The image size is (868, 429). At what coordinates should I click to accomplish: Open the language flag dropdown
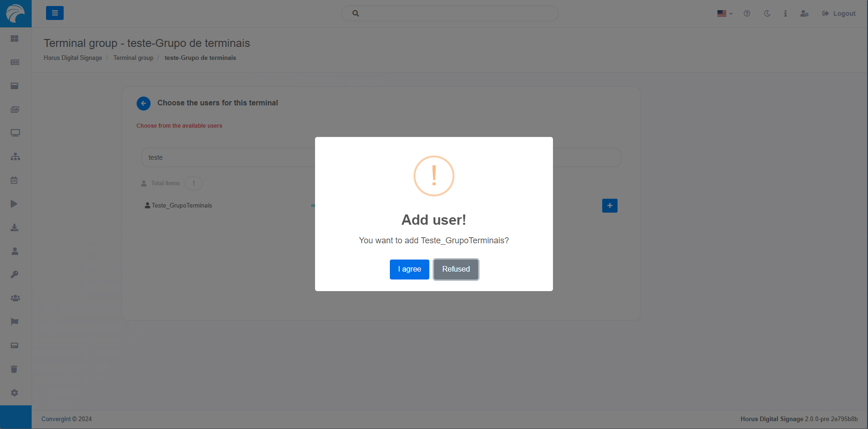click(724, 13)
